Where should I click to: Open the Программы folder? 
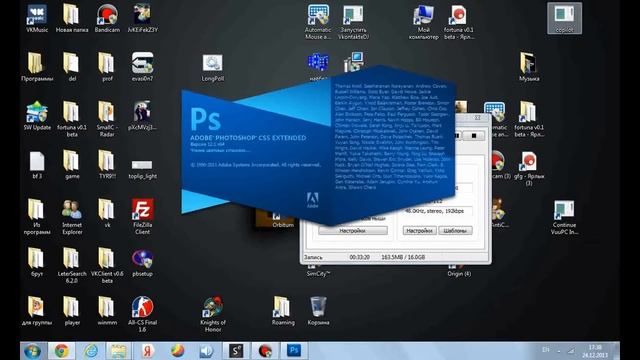tap(37, 67)
